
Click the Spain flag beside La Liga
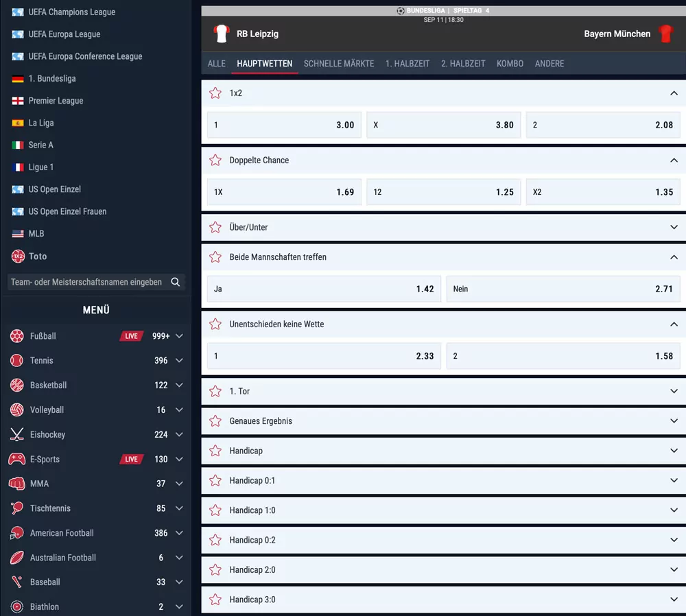coord(18,123)
